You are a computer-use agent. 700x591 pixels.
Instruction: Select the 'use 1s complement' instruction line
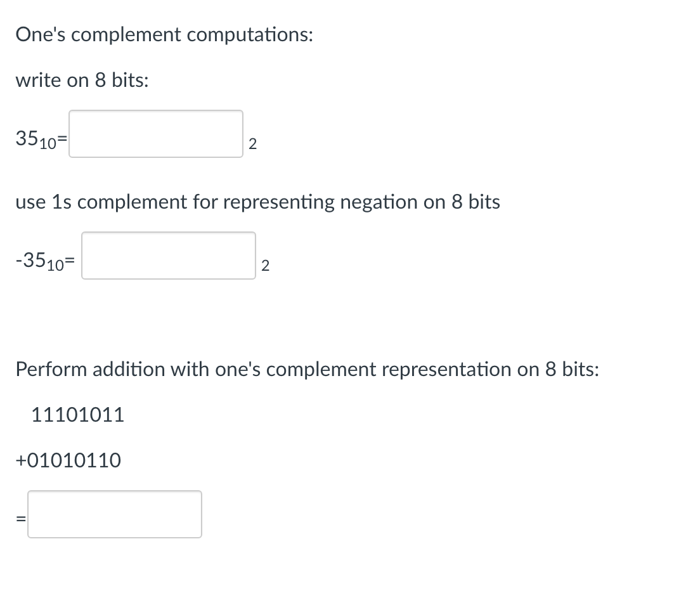pyautogui.click(x=257, y=202)
